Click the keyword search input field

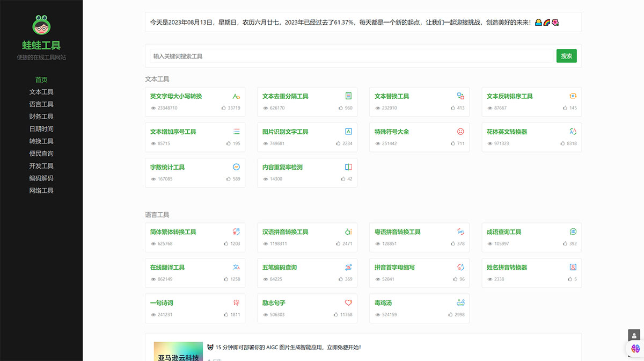349,55
